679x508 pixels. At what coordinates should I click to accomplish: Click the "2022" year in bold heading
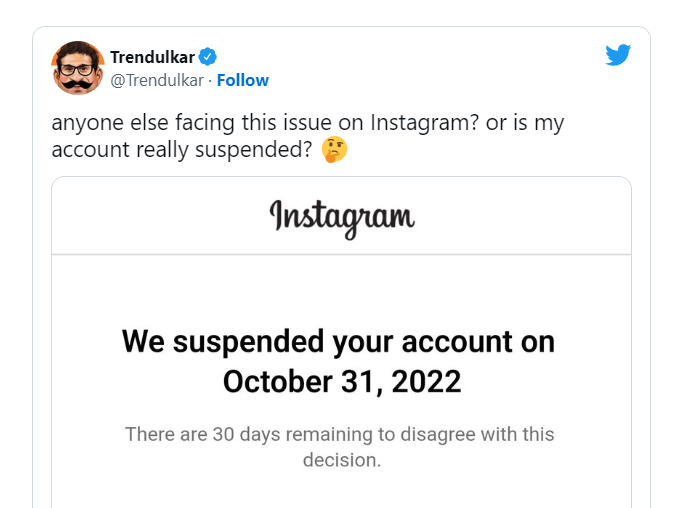tap(427, 381)
